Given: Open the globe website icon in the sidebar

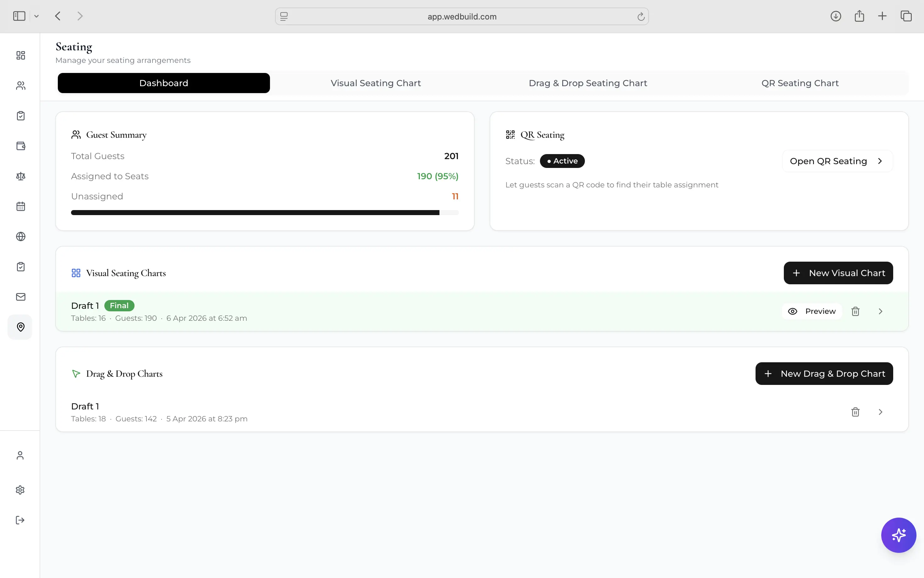Looking at the screenshot, I should click(x=21, y=236).
